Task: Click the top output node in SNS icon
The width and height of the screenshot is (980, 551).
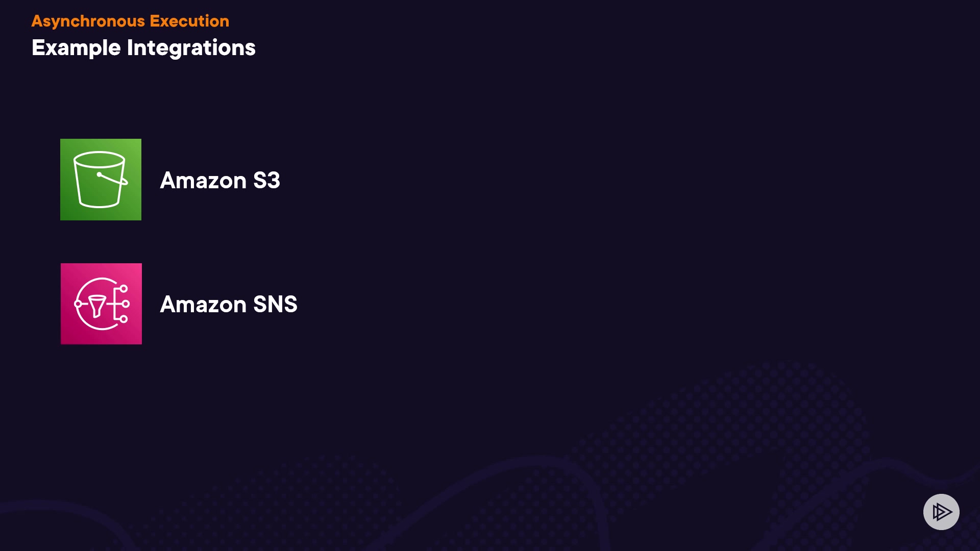Action: (x=124, y=289)
